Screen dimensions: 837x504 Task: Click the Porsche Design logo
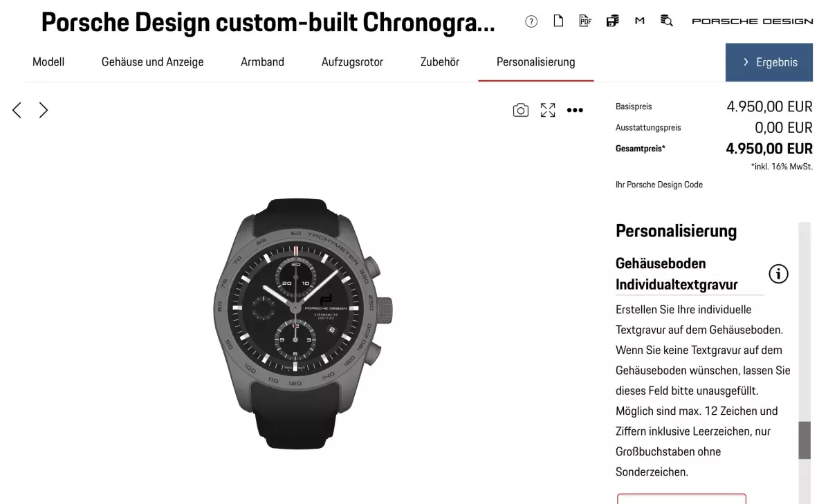click(753, 21)
